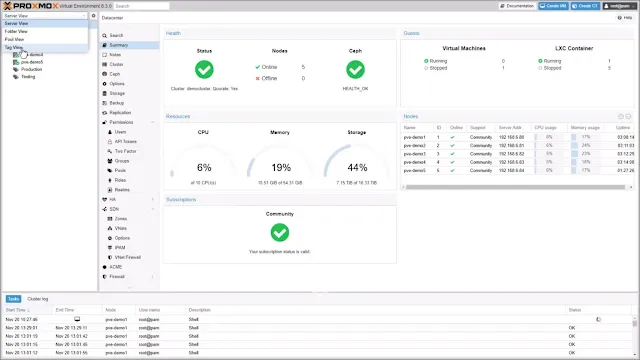Screen dimensions: 640x360
Task: Sort nodes table by Name column
Action: click(416, 128)
